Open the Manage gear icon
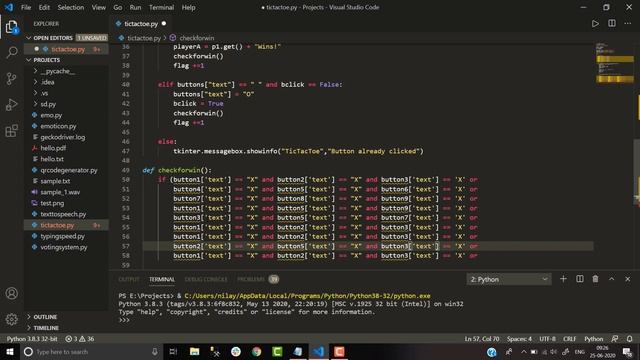The height and width of the screenshot is (360, 640). click(11, 319)
